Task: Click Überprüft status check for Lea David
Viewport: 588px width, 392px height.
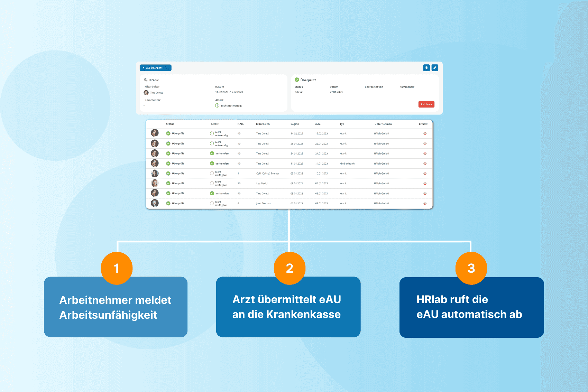Action: (168, 183)
